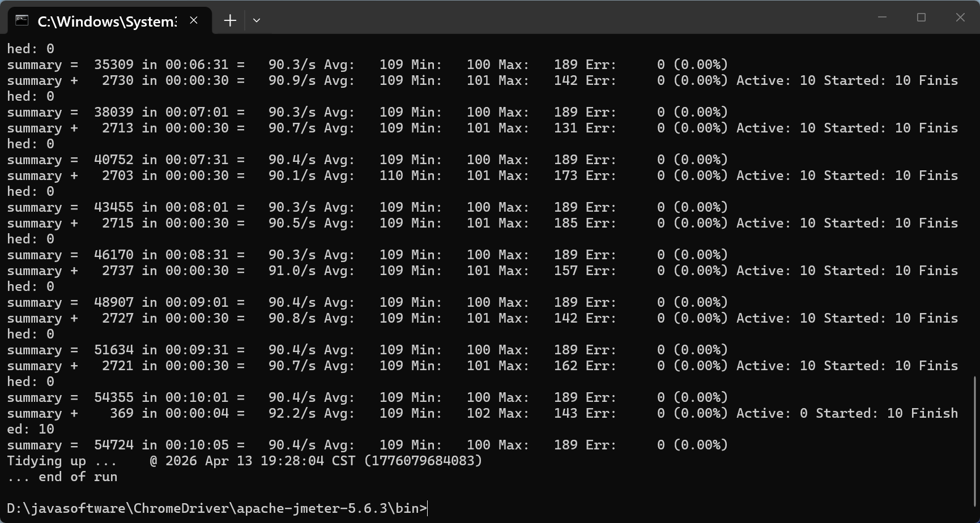Viewport: 980px width, 523px height.
Task: Click the 'Tidying up ...' timestamp line
Action: pos(245,461)
